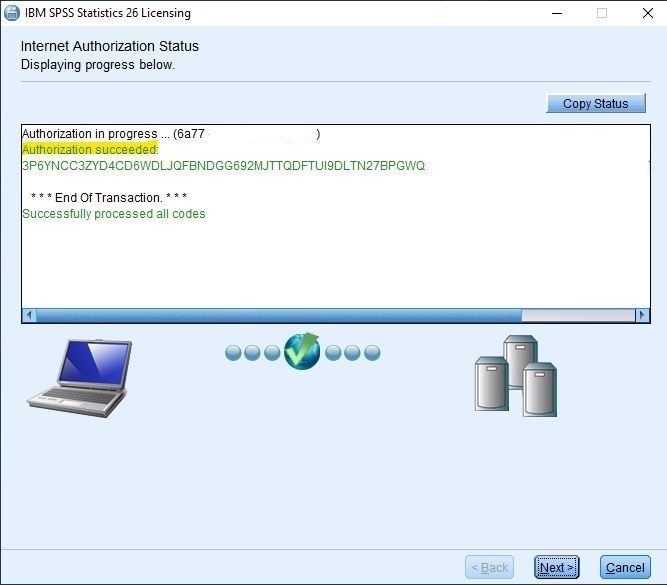Click the 'End Of Transaction' line
This screenshot has height=585, width=667.
(109, 197)
